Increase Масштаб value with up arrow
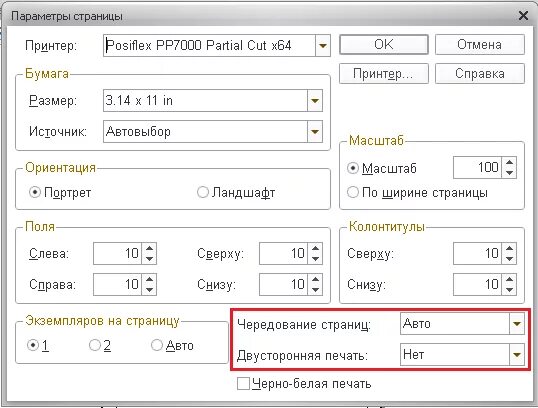Viewport: 538px width, 408px height. click(509, 163)
